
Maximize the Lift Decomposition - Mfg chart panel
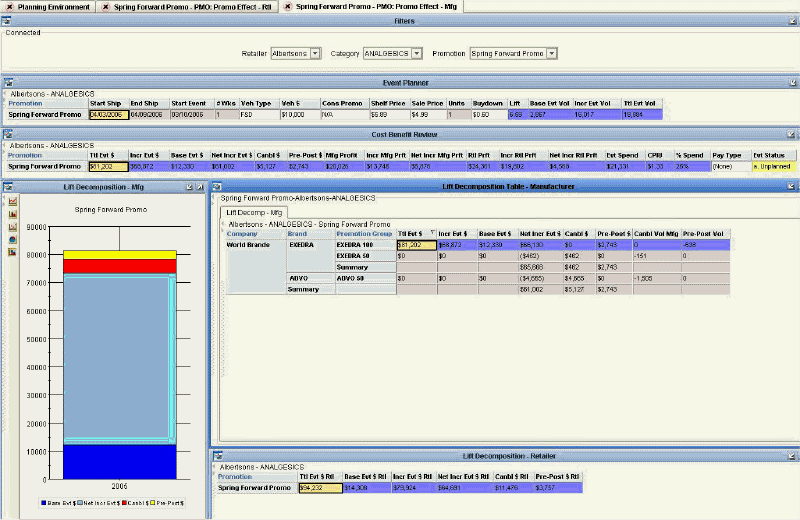pyautogui.click(x=200, y=187)
